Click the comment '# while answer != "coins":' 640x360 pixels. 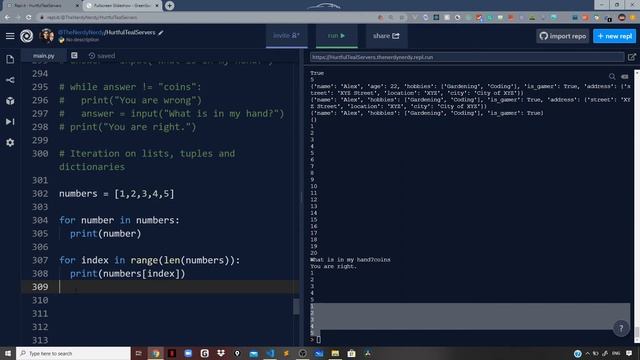tap(130, 87)
